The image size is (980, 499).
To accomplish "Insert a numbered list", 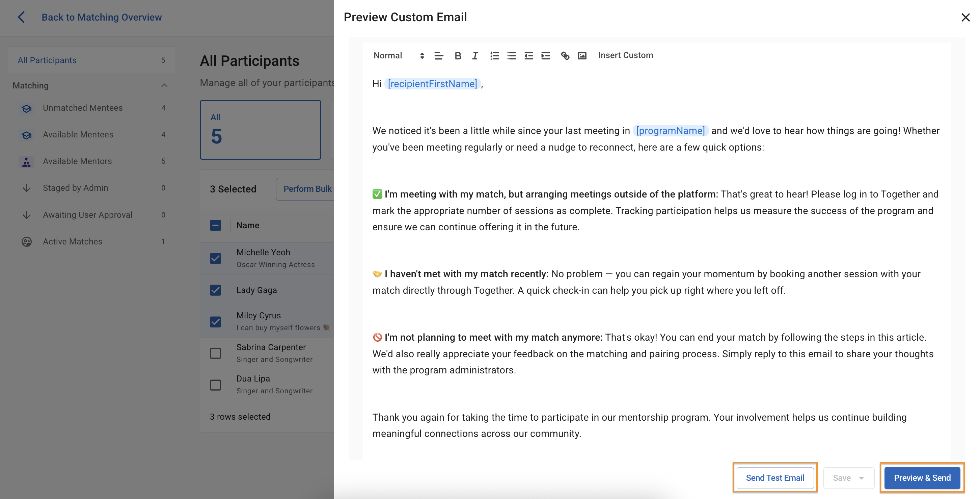I will pyautogui.click(x=494, y=56).
